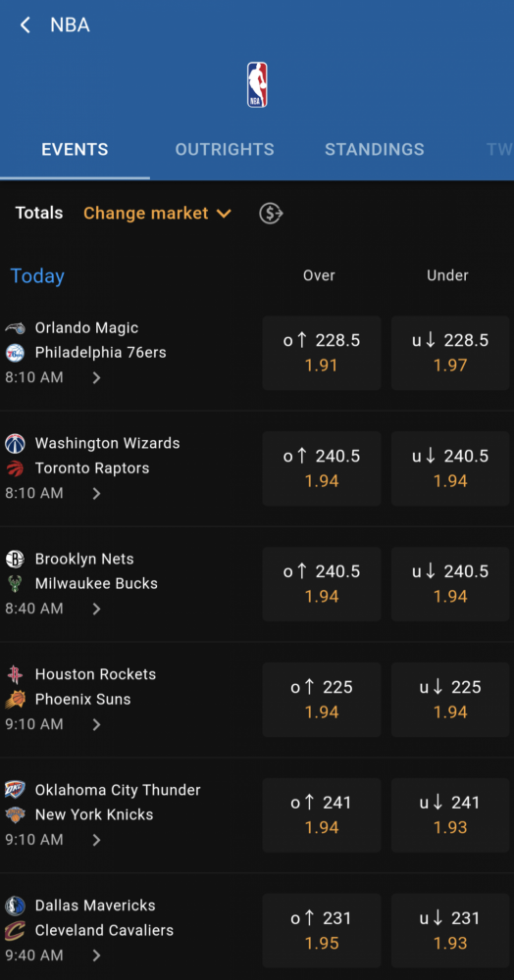Tap the Dallas Mavericks team logo
This screenshot has height=980, width=514.
tap(15, 906)
